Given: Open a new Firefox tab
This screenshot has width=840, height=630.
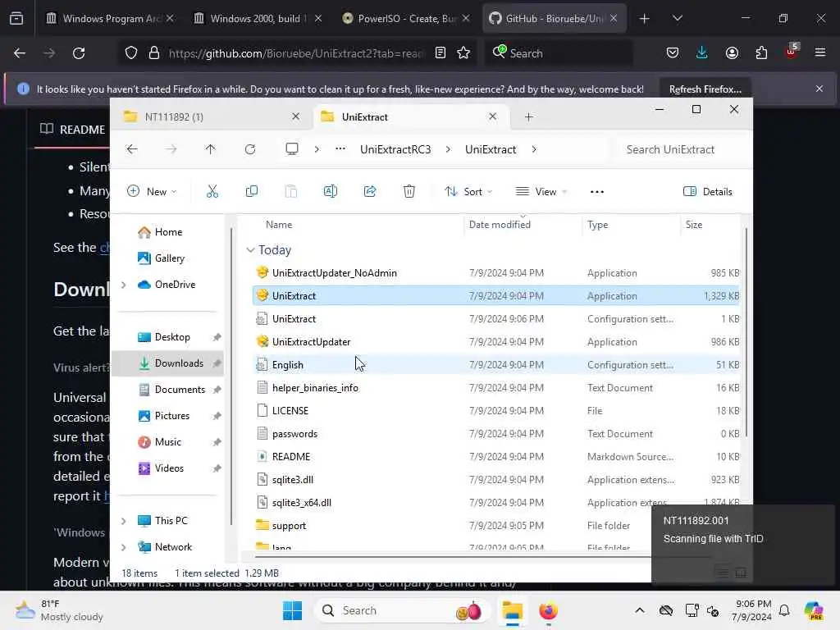Looking at the screenshot, I should (x=645, y=19).
